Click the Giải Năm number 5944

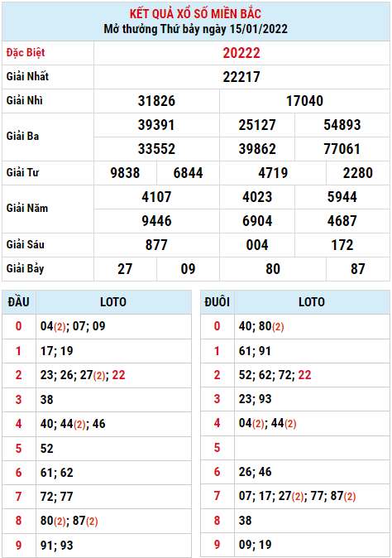coord(342,197)
